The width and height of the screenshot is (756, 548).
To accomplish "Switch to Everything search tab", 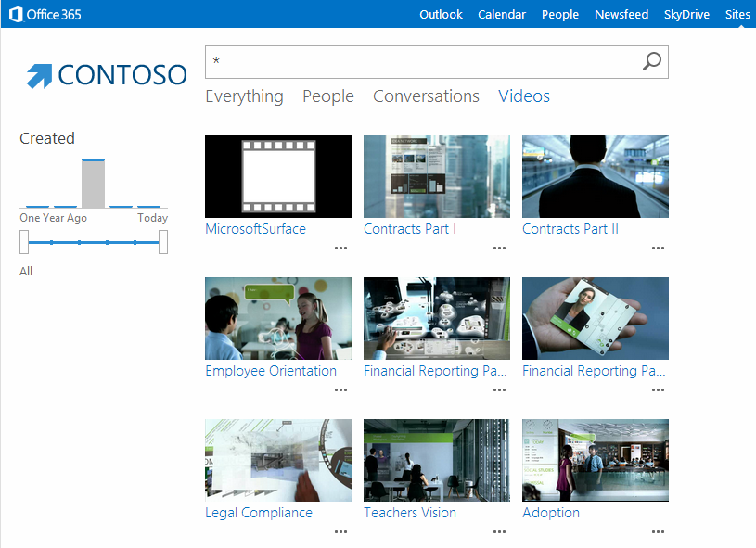I will (x=245, y=96).
